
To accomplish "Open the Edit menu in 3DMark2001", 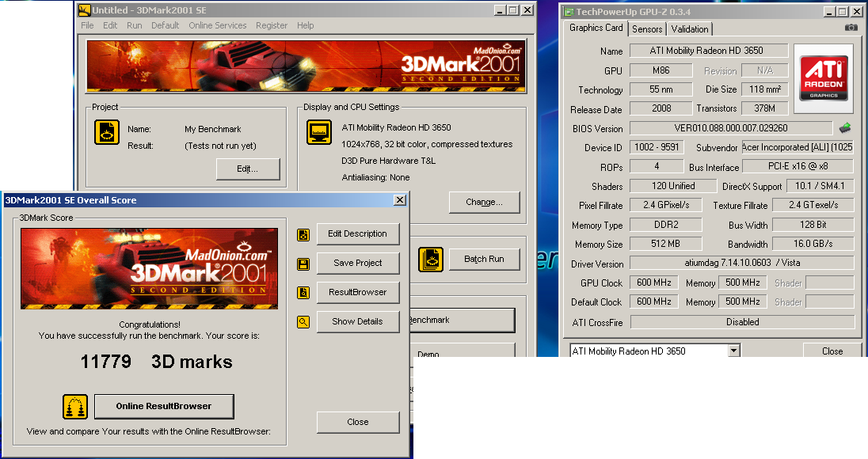I will coord(110,25).
